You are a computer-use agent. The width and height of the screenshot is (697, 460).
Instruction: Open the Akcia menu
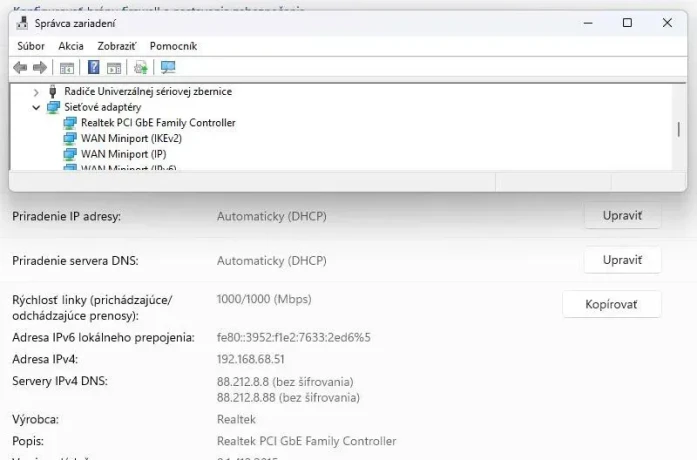coord(71,46)
